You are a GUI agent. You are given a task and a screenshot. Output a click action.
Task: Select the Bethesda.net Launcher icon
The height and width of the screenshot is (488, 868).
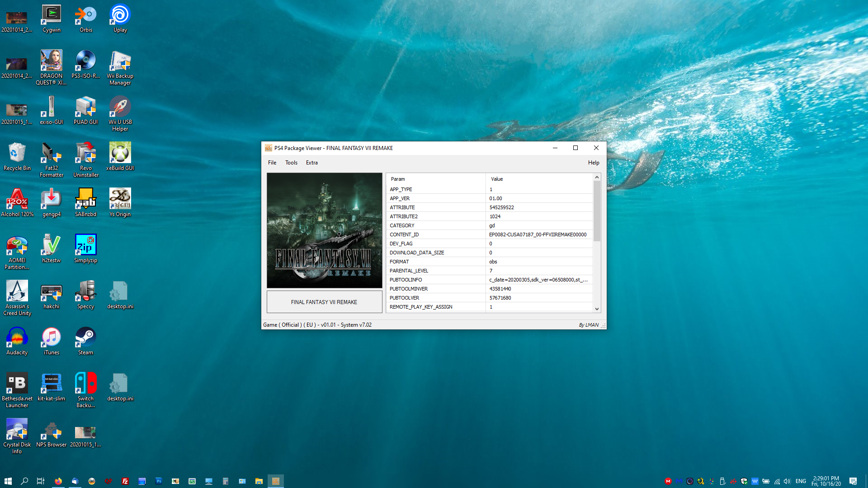[x=17, y=390]
